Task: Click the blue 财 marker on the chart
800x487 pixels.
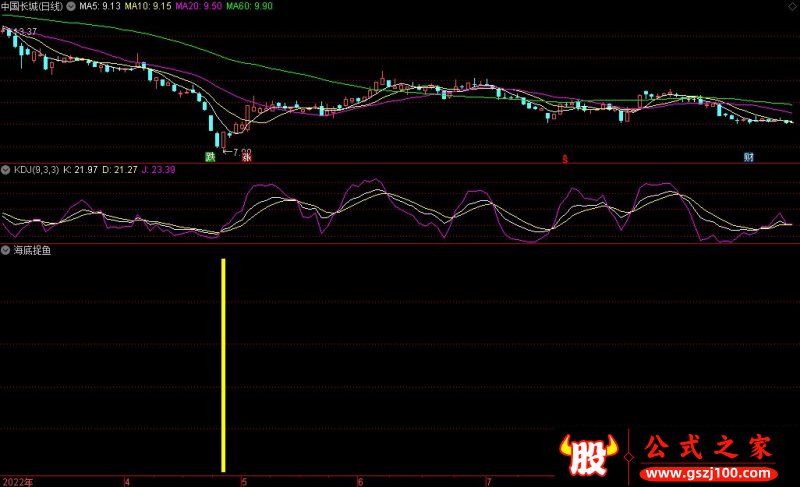Action: pos(748,157)
